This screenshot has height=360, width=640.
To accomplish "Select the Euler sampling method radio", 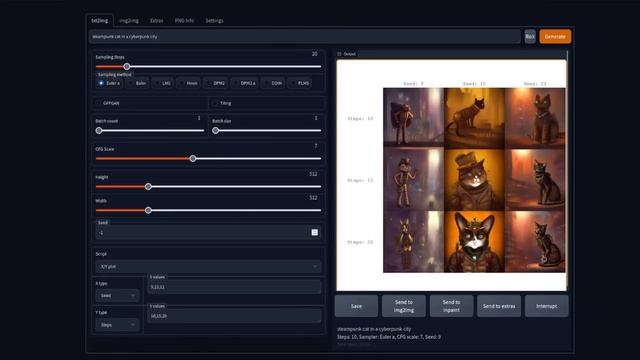I will [137, 83].
